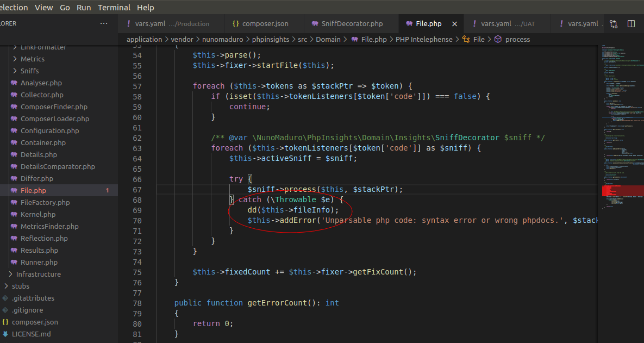Select the File class symbol icon in breadcrumbs

click(x=466, y=39)
